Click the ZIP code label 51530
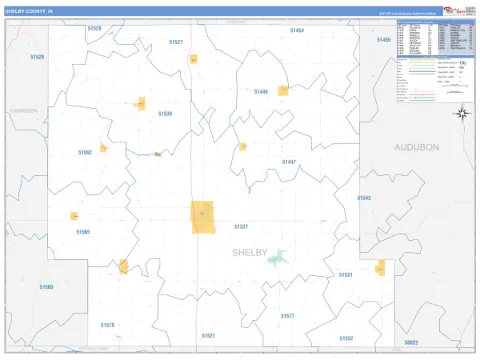Image resolution: width=480 pixels, height=360 pixels. (x=165, y=114)
